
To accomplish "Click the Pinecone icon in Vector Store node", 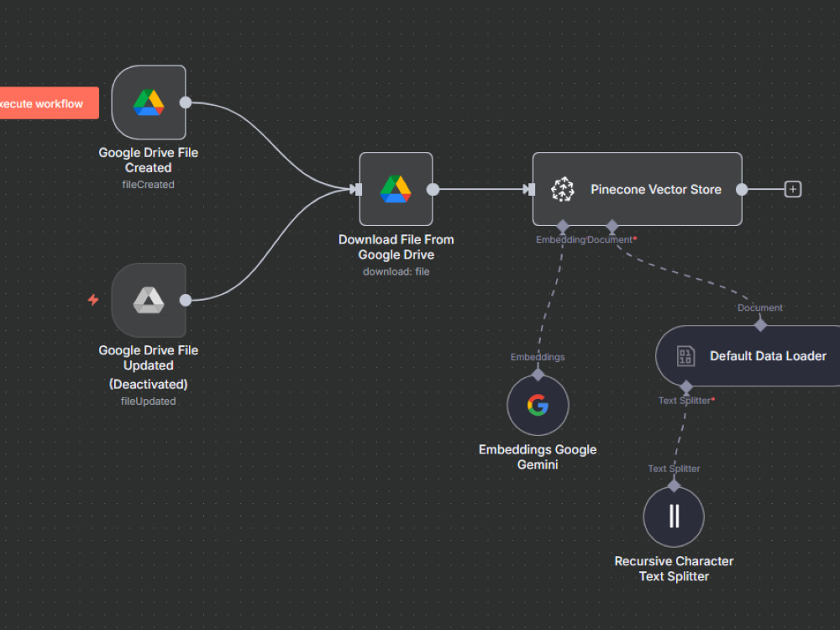I will tap(563, 190).
